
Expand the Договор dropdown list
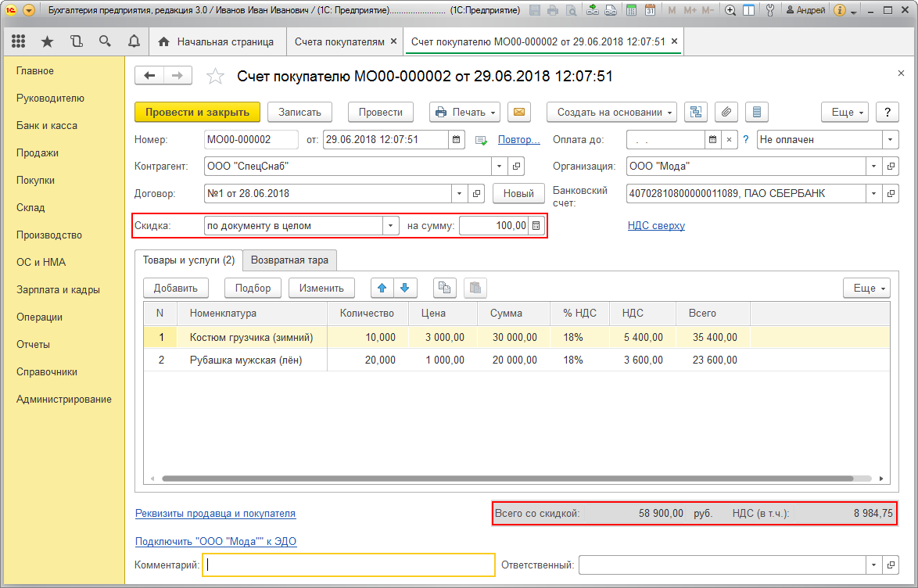click(x=459, y=194)
